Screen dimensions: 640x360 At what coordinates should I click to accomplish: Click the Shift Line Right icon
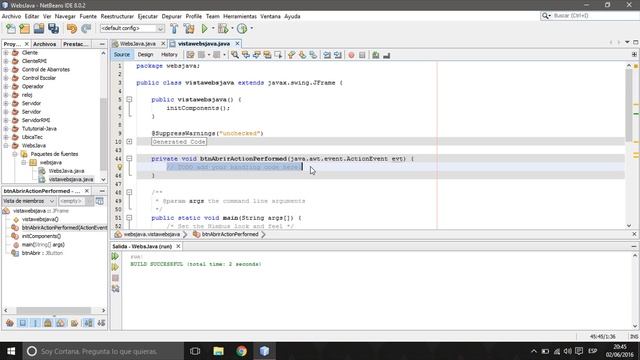pyautogui.click(x=338, y=55)
